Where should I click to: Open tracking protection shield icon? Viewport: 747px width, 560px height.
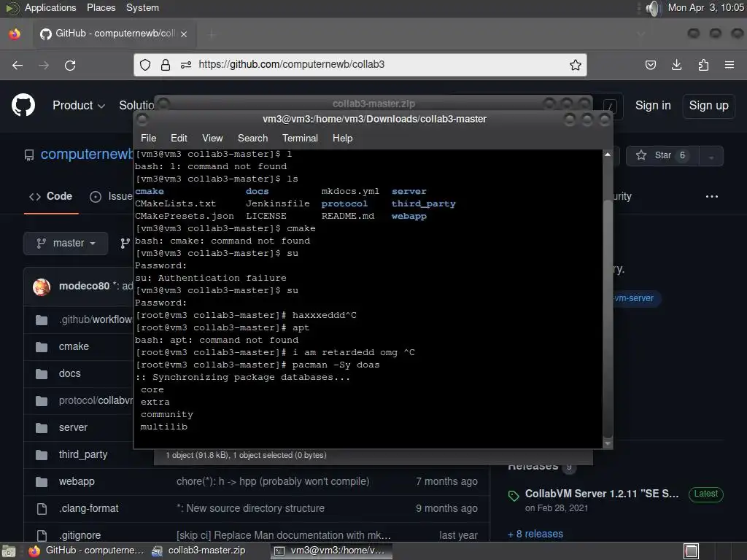145,65
